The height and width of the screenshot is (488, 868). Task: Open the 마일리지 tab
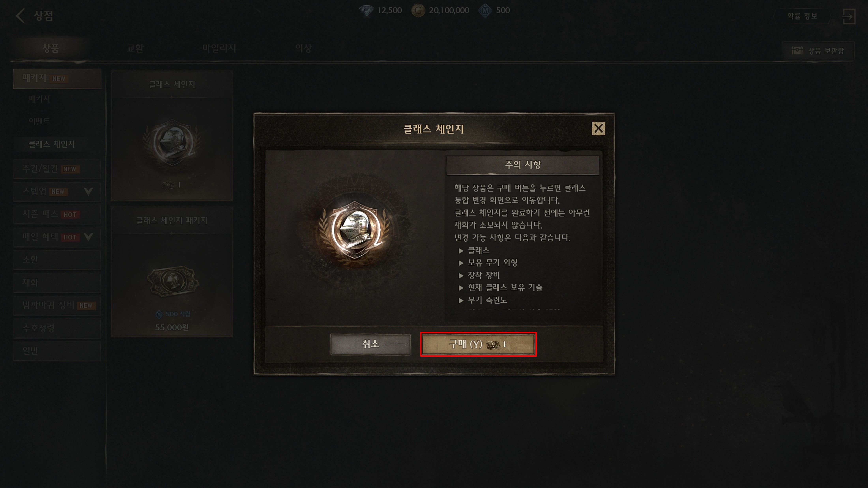tap(219, 49)
